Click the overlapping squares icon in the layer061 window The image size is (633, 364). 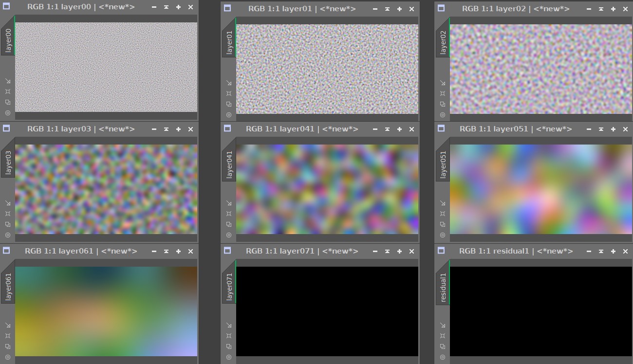[8, 346]
